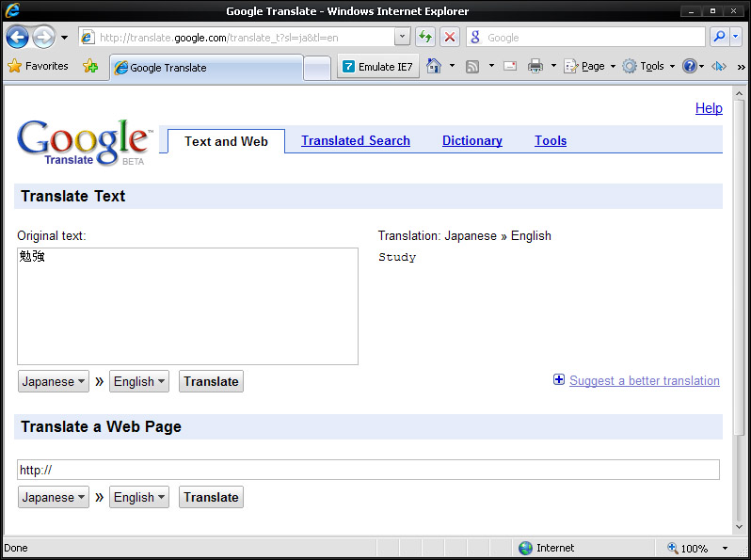Click the magnifier search button
751x560 pixels.
click(719, 37)
